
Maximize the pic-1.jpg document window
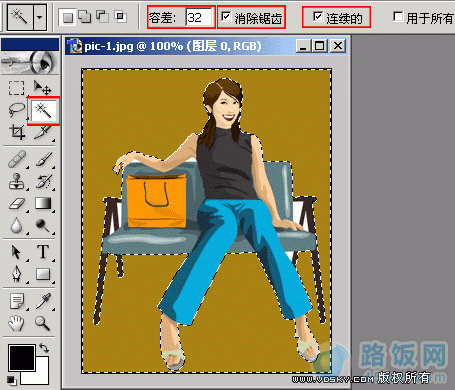point(320,46)
